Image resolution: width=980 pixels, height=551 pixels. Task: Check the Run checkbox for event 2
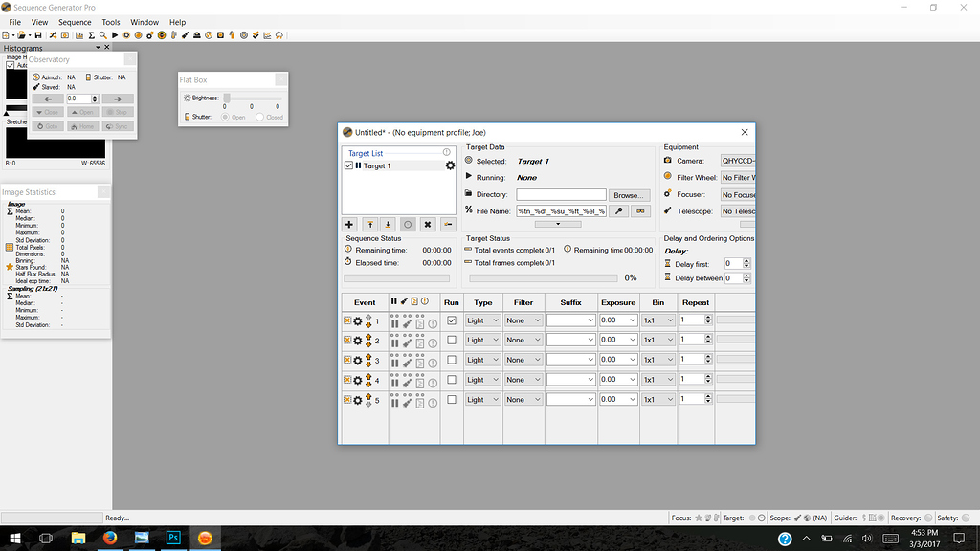[452, 340]
